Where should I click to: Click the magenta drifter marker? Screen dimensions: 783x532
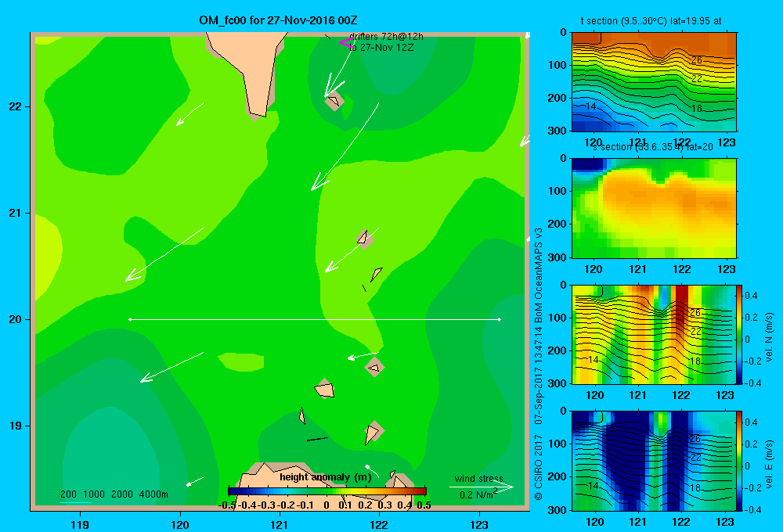pos(346,43)
